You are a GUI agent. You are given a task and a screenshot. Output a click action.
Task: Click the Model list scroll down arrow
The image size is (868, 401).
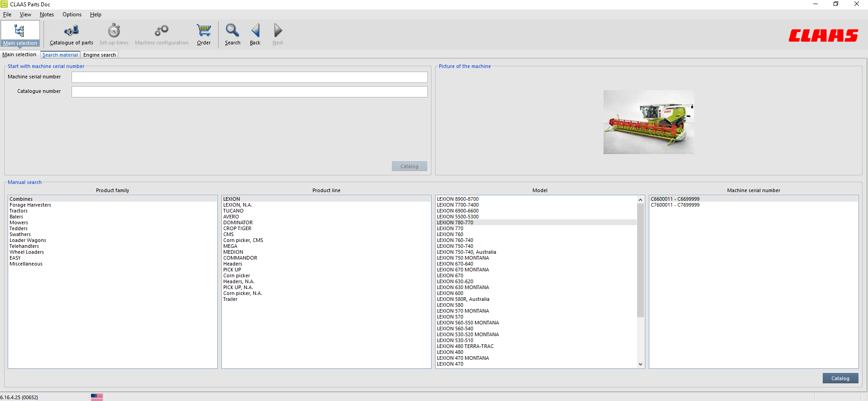coord(640,364)
